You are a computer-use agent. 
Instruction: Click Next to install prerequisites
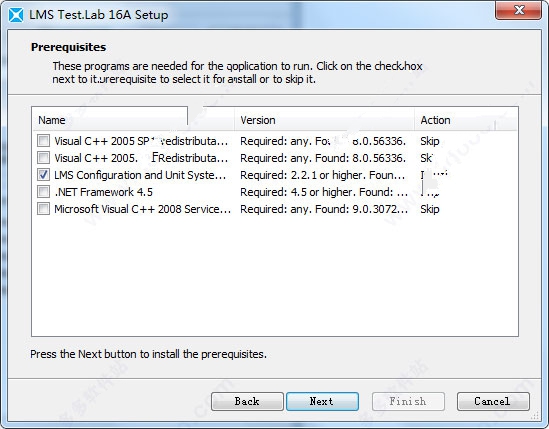[322, 401]
